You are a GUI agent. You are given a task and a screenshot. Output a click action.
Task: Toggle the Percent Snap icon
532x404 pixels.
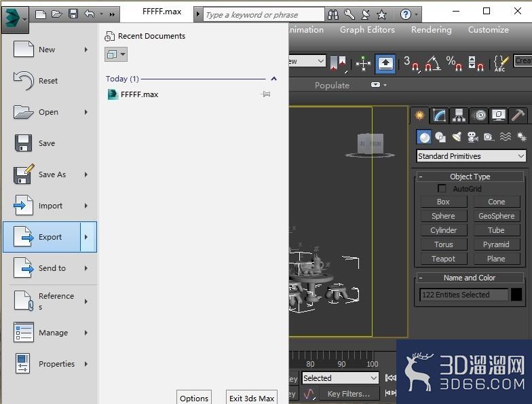(x=454, y=64)
